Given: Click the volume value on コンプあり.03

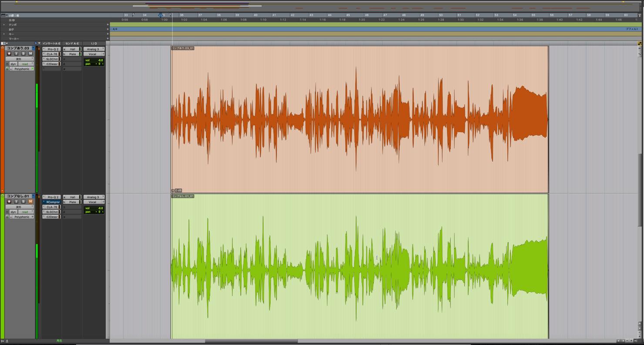Looking at the screenshot, I should coord(100,60).
